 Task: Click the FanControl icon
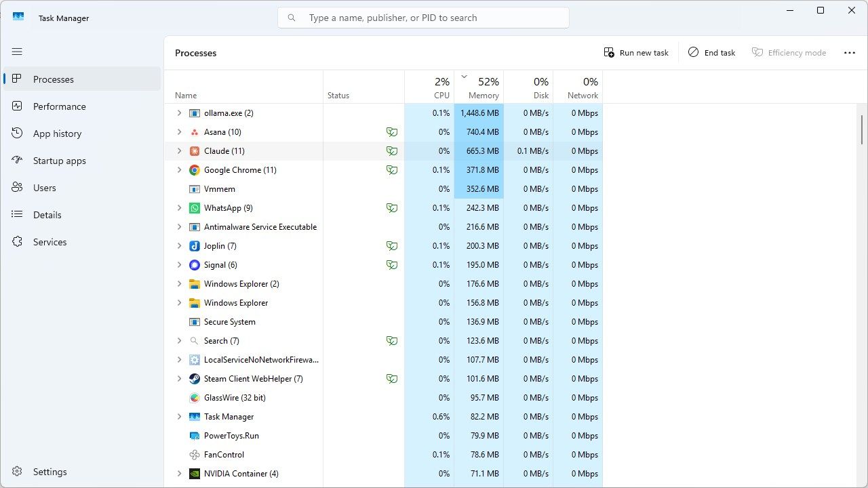195,455
